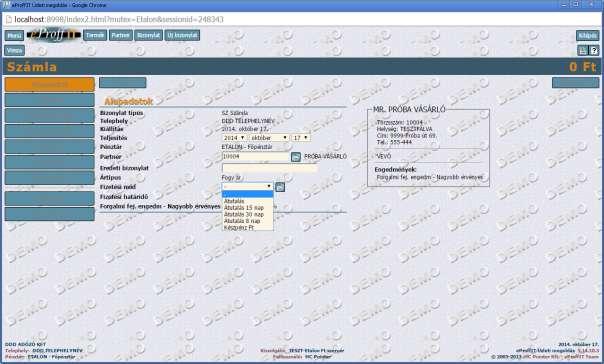
Task: Click the question mark help icon
Action: (x=594, y=50)
